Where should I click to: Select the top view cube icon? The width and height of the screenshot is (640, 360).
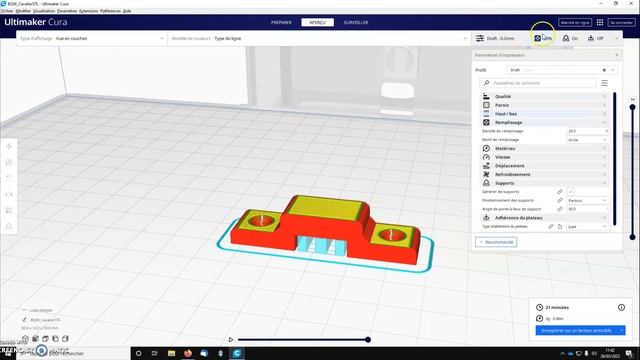click(45, 339)
